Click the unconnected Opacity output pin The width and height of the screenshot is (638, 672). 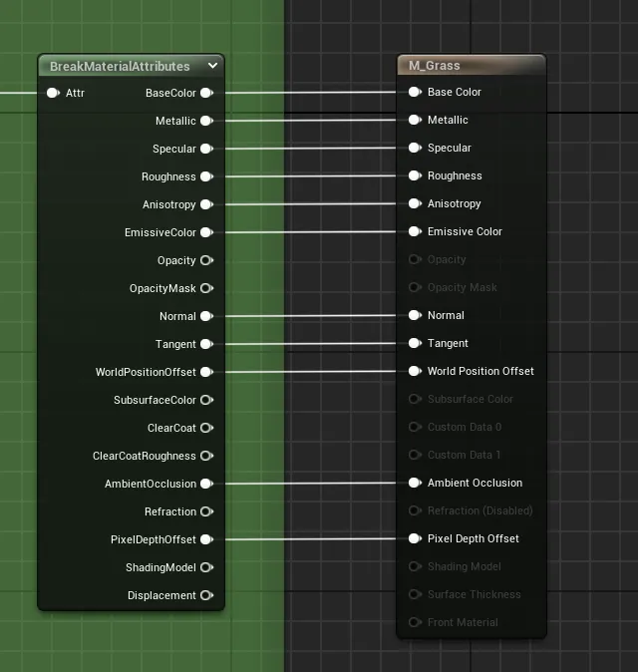click(207, 260)
